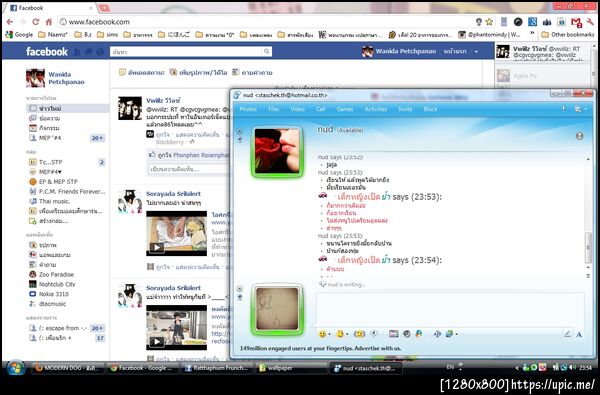The width and height of the screenshot is (600, 395).
Task: Click the exclamation icon in Messenger toolbar
Action: click(x=564, y=109)
